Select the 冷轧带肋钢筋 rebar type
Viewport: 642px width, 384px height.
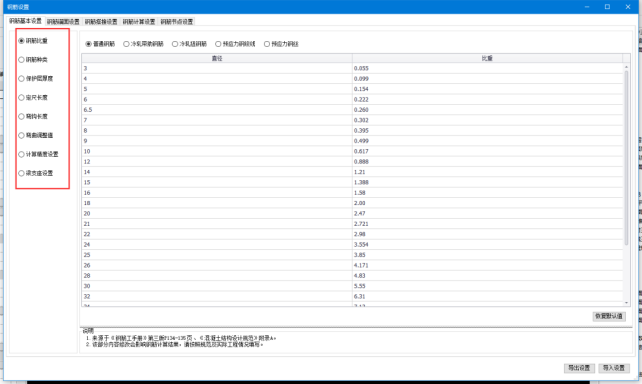143,44
